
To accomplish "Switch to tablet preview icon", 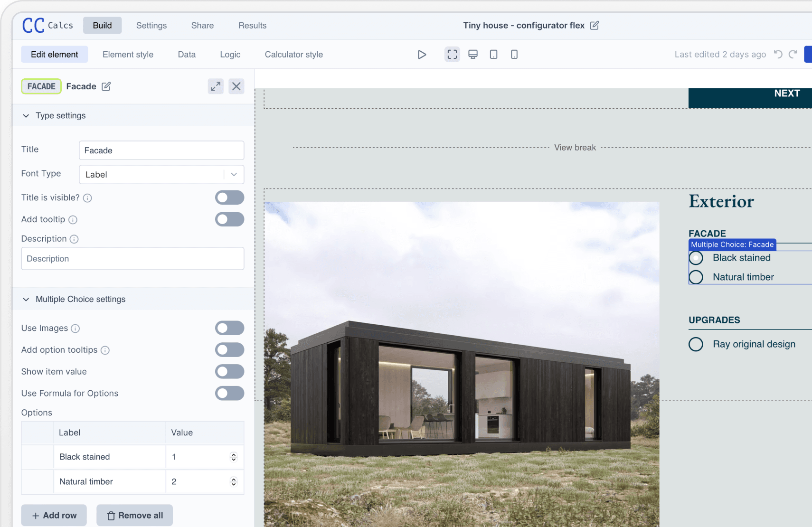I will click(494, 55).
